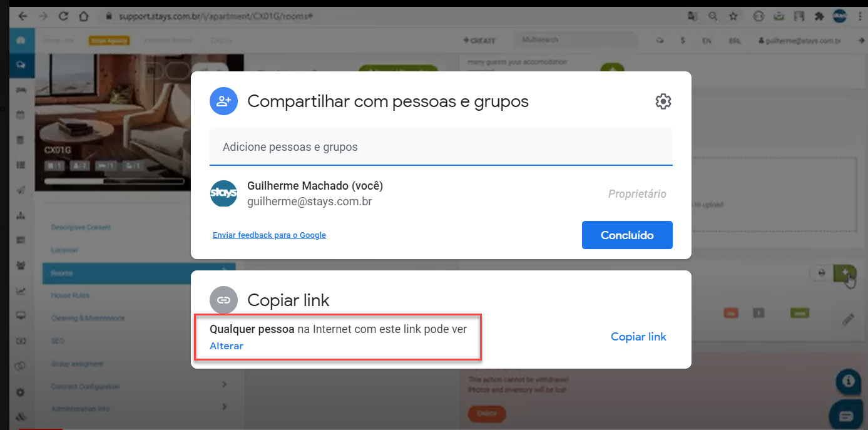This screenshot has width=868, height=430.
Task: Click the Concluído button
Action: point(627,235)
